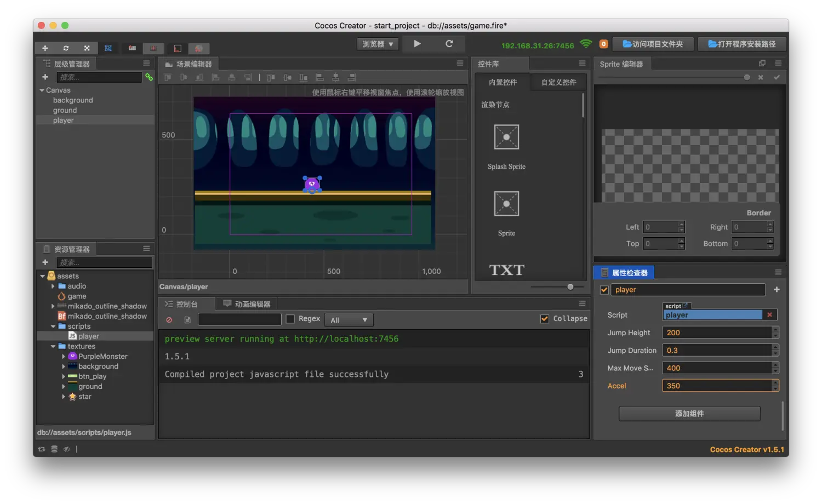Open the All log-level dropdown
This screenshot has width=822, height=504.
click(349, 320)
